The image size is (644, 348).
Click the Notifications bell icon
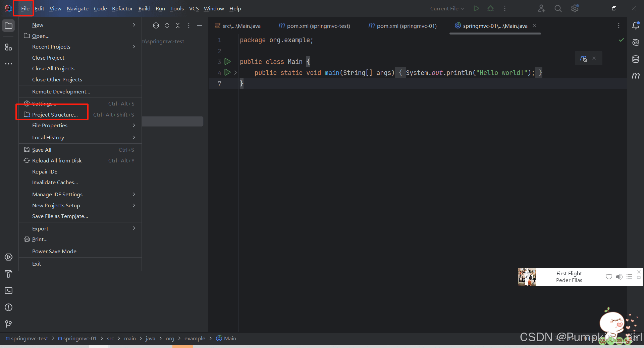pos(636,26)
